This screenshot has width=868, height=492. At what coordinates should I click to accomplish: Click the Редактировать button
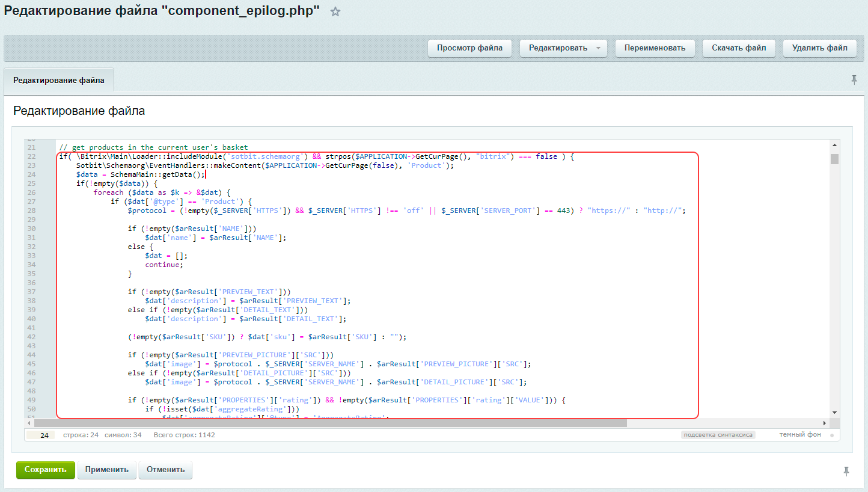pyautogui.click(x=558, y=48)
